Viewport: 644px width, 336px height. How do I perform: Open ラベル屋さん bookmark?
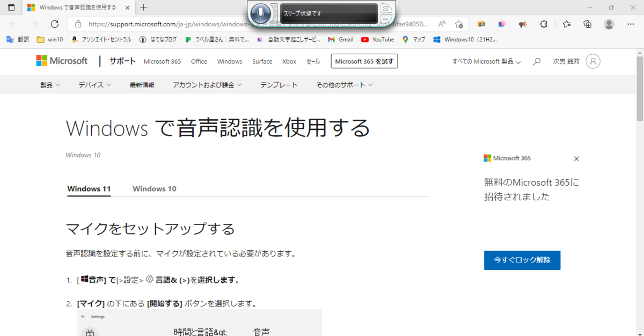[217, 39]
